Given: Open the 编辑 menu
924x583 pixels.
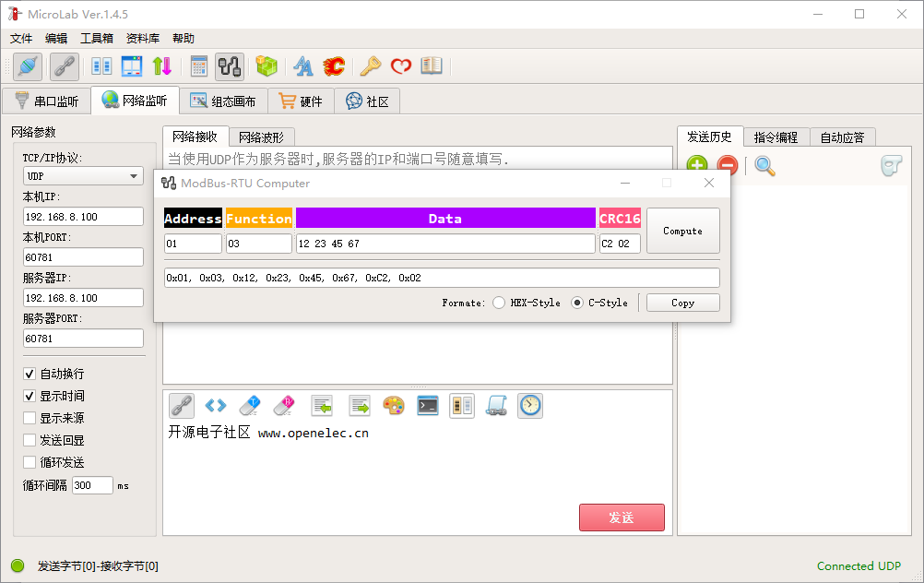Looking at the screenshot, I should (56, 39).
